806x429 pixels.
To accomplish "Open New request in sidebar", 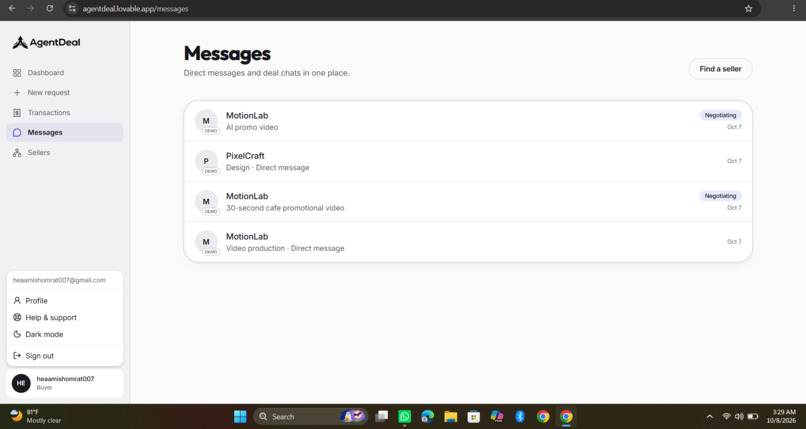I will coord(65,92).
